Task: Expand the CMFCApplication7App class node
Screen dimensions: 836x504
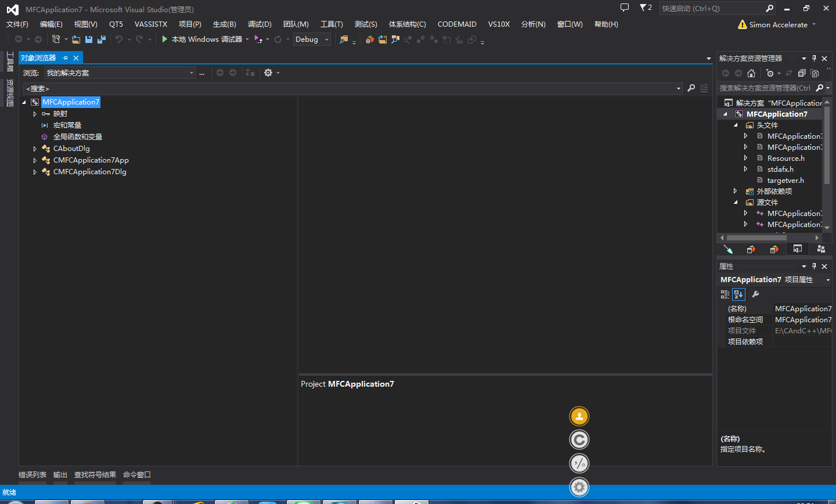Action: tap(35, 160)
